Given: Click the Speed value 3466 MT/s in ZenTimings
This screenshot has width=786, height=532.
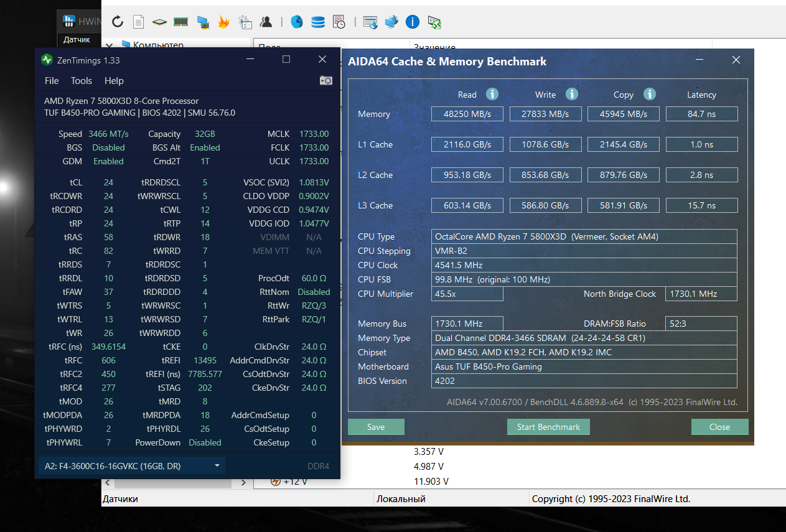Looking at the screenshot, I should [x=109, y=134].
